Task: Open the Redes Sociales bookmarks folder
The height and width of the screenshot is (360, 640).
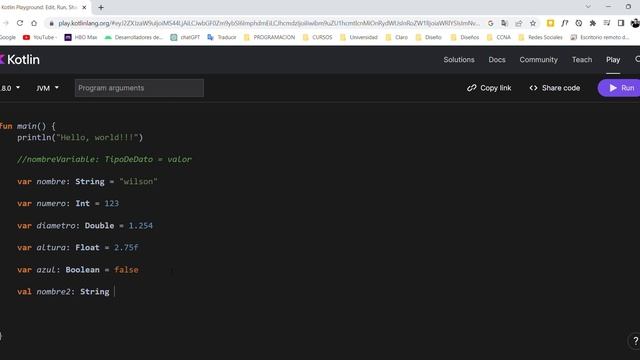Action: click(x=540, y=37)
